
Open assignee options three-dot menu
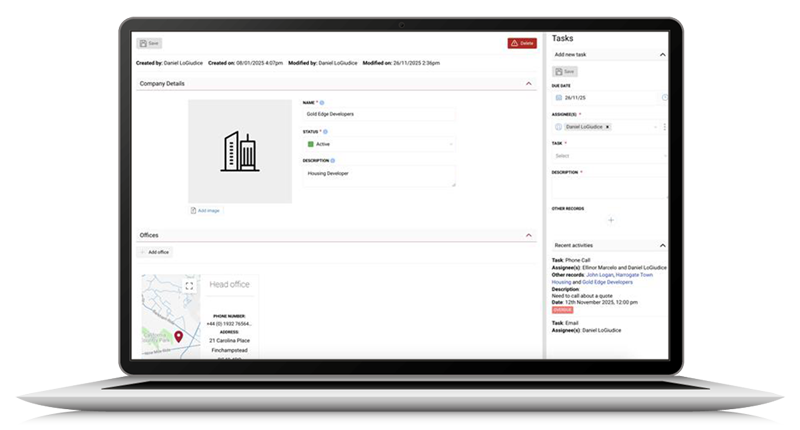point(664,127)
